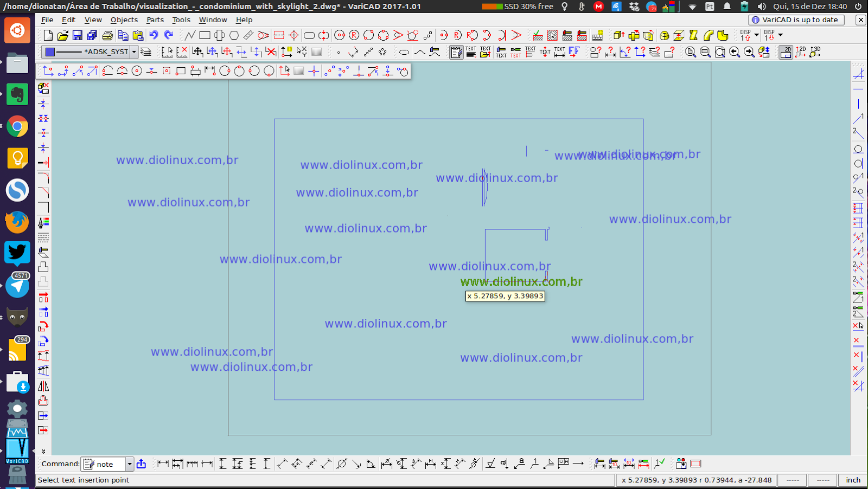Open the Window menu
The height and width of the screenshot is (489, 868).
pos(213,20)
